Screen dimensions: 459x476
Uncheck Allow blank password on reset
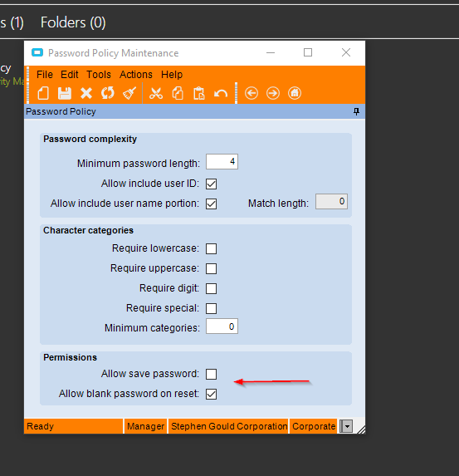211,395
